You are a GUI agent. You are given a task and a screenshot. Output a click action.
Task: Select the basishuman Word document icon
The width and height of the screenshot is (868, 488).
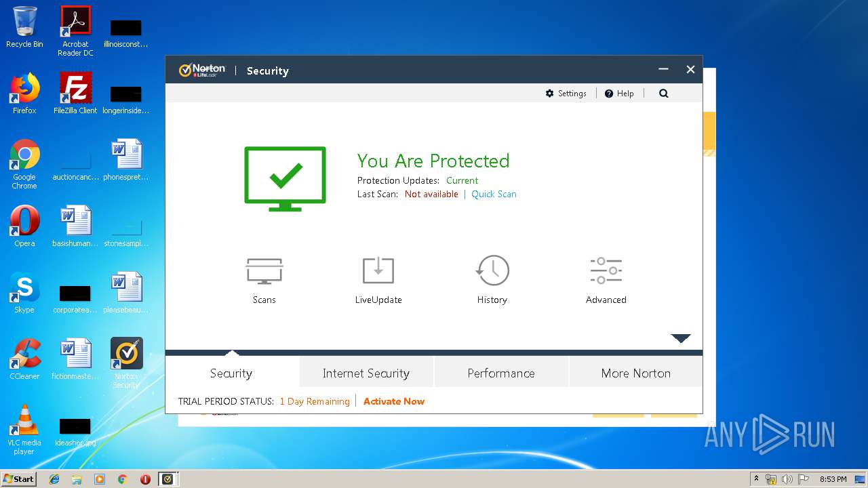tap(75, 226)
